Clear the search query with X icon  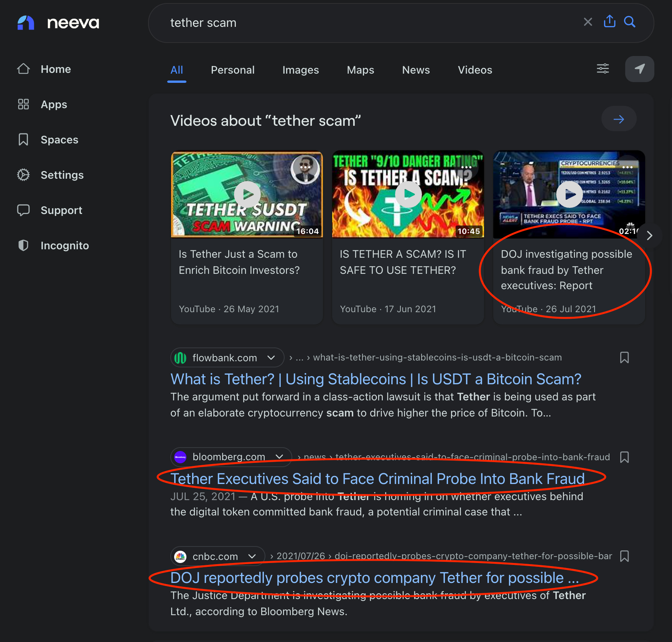(x=588, y=22)
